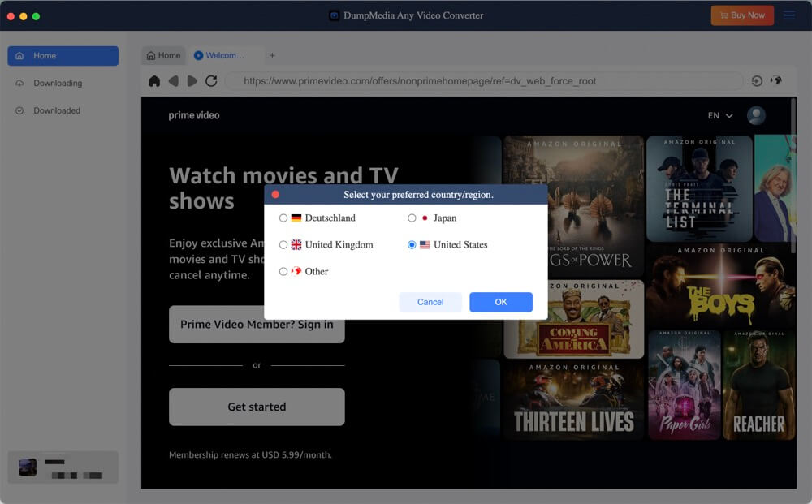This screenshot has width=812, height=504.
Task: Click the dialog title Select your preferred country/region
Action: 418,195
